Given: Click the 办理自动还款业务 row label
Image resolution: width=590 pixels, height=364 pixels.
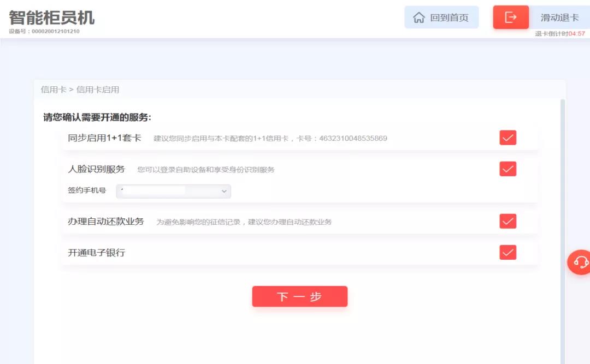Looking at the screenshot, I should tap(106, 222).
